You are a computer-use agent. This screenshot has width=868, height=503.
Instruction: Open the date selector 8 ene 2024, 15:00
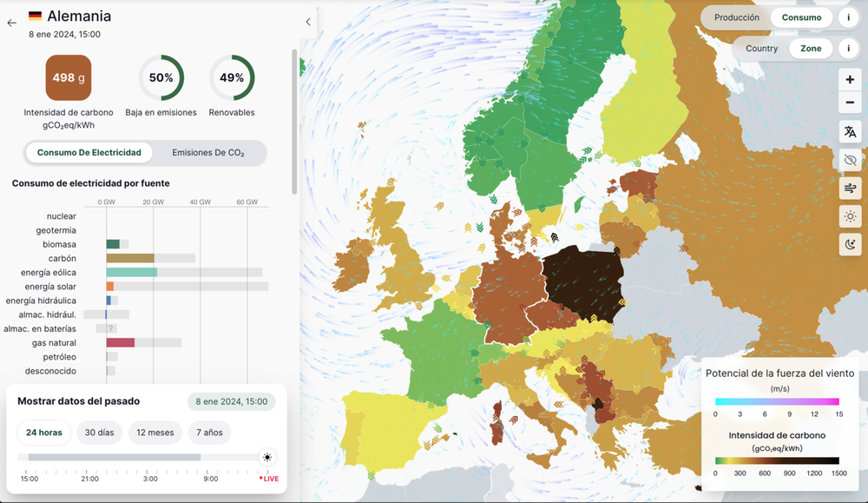click(231, 401)
